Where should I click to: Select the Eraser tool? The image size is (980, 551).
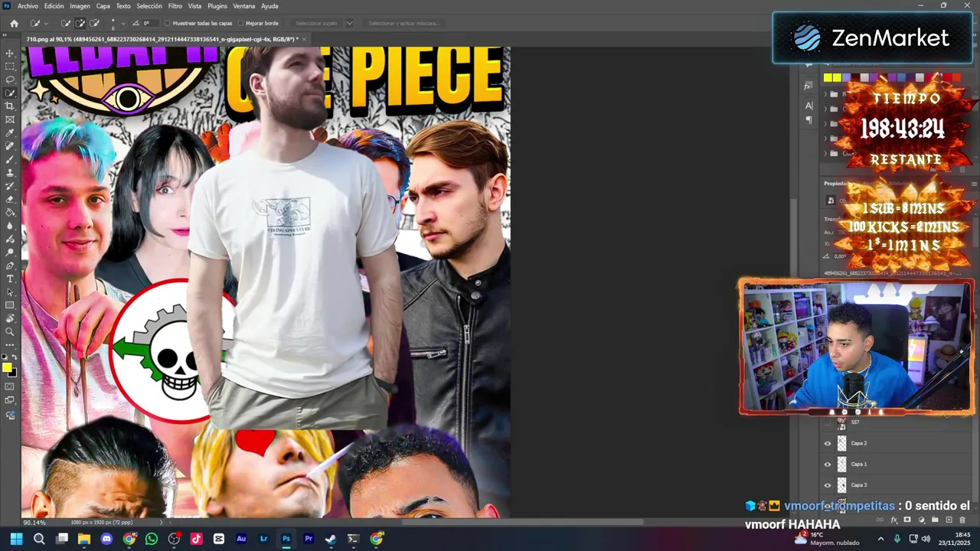(x=10, y=199)
